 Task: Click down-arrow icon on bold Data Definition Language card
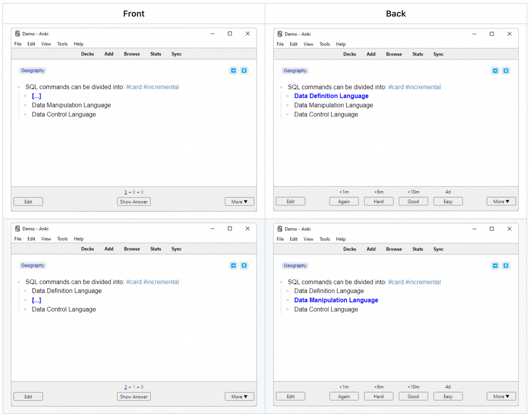pos(506,71)
